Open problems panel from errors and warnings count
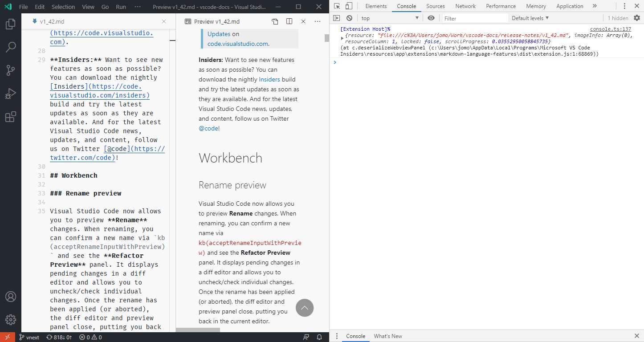Image resolution: width=644 pixels, height=342 pixels. (x=90, y=337)
